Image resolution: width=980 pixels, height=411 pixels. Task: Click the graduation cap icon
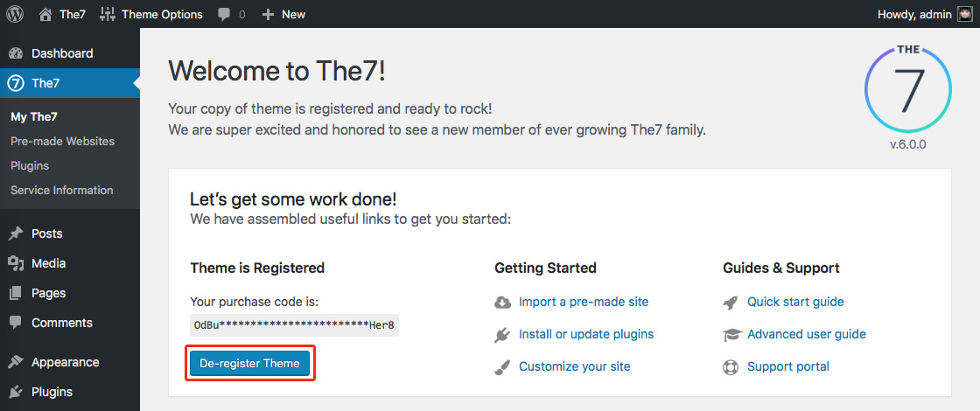731,335
